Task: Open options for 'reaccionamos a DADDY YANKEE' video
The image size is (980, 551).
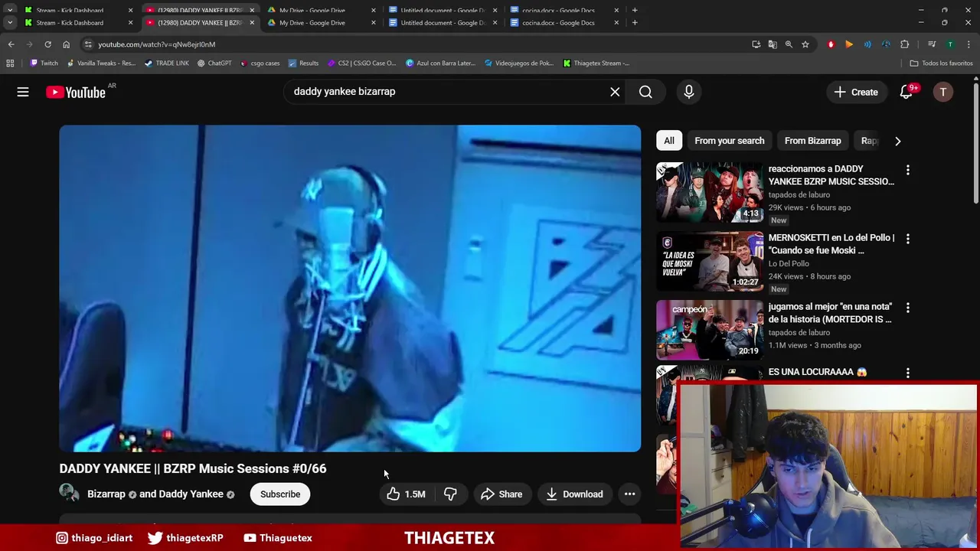Action: [x=908, y=170]
